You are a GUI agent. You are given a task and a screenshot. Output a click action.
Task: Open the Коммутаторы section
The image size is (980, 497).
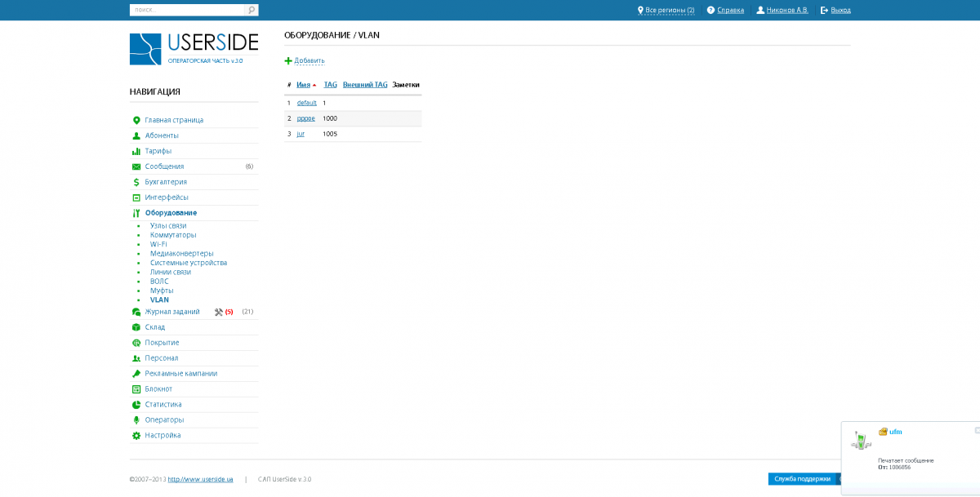pos(171,234)
